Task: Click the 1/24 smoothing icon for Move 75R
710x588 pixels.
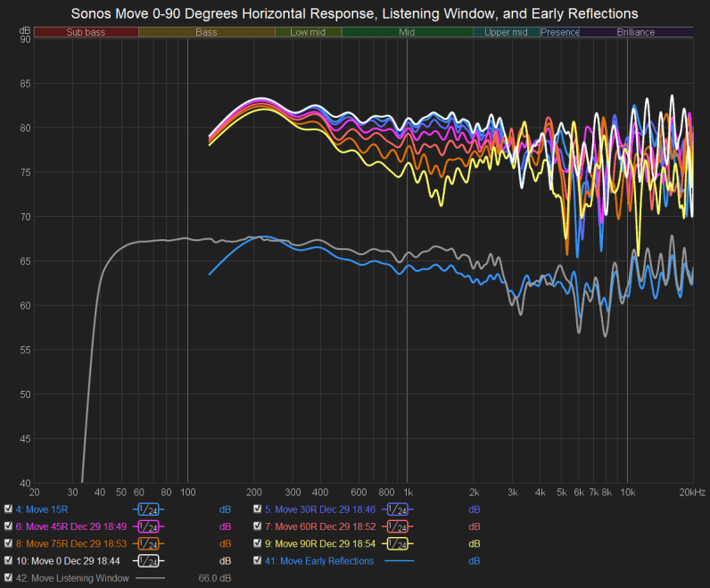Action: coord(150,543)
